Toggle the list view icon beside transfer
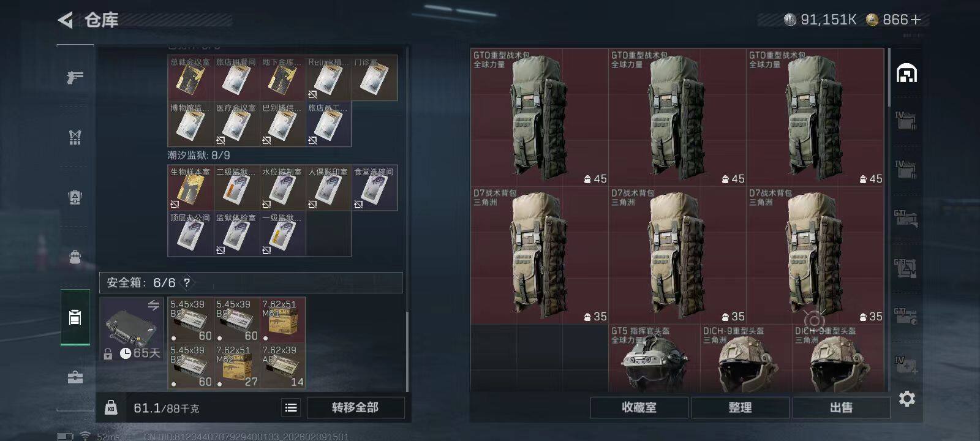Viewport: 980px width, 441px height. tap(292, 407)
